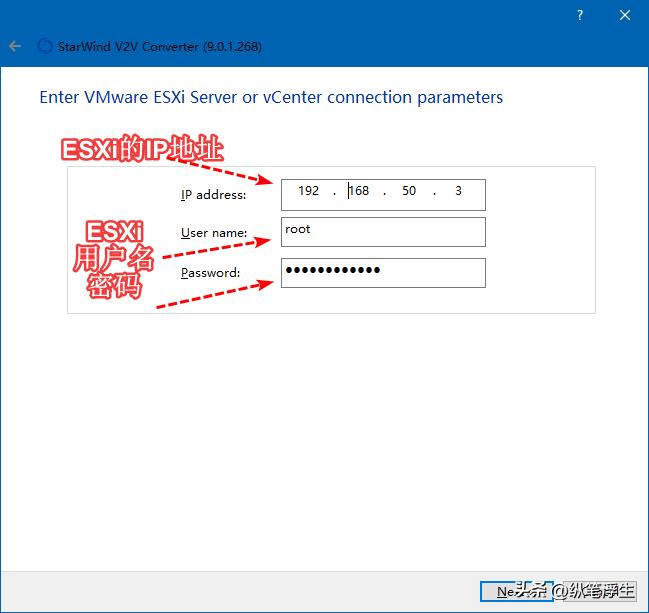Viewport: 649px width, 613px height.
Task: Click the StarWind logo icon
Action: pos(45,46)
